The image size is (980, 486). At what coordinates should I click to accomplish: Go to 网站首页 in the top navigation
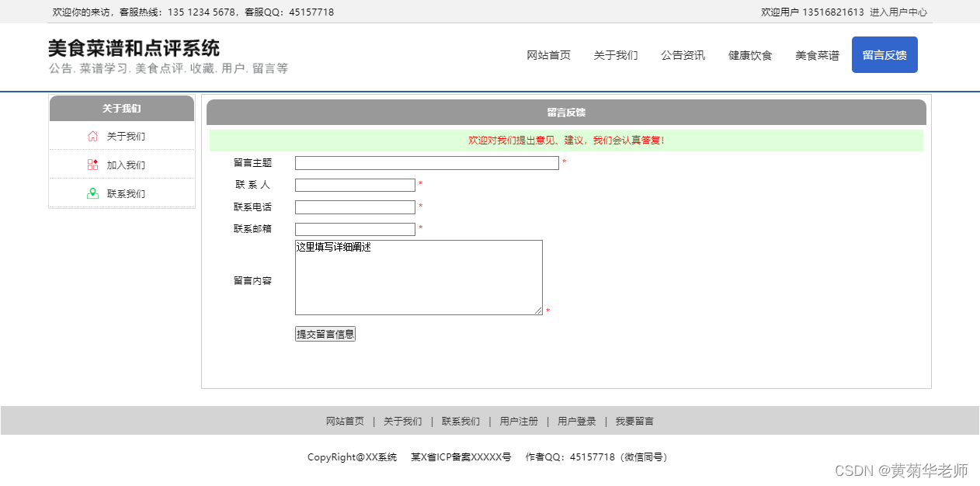[x=548, y=55]
